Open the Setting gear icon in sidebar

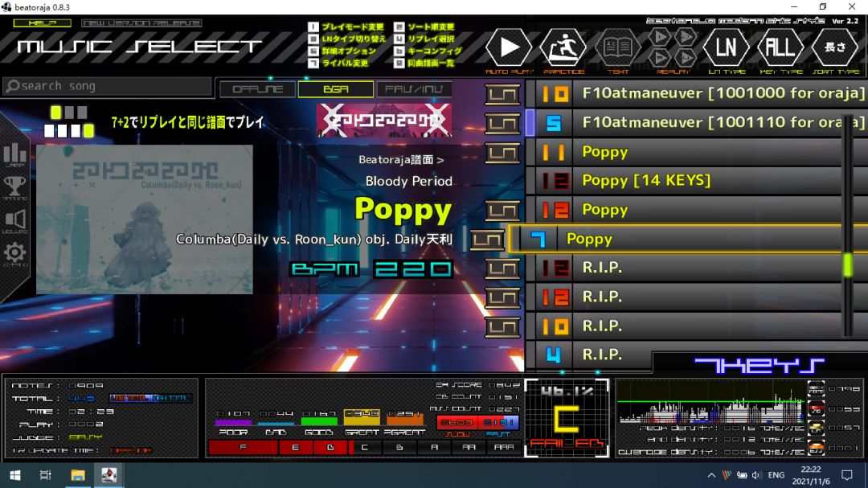click(x=15, y=254)
